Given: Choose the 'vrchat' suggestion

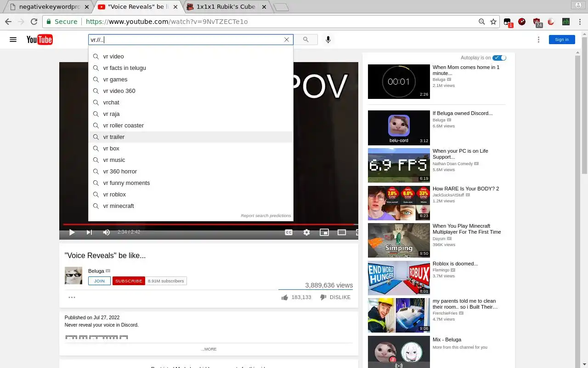Looking at the screenshot, I should (191, 102).
